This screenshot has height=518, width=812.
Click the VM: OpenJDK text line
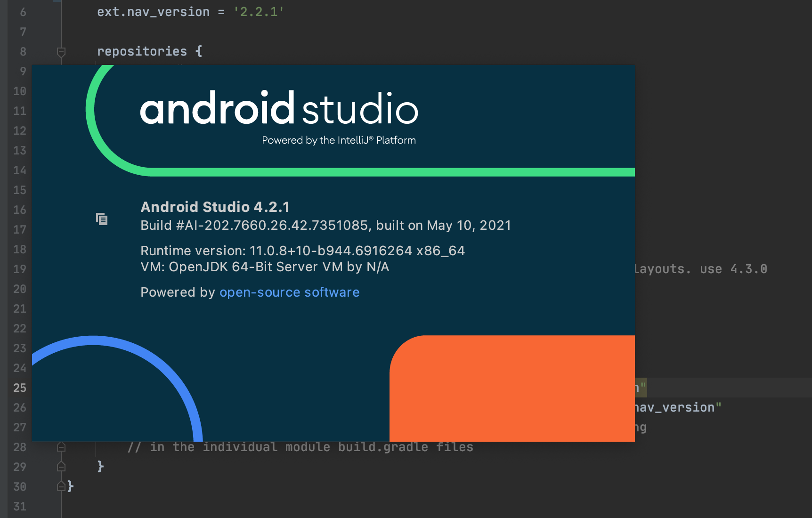pos(264,267)
